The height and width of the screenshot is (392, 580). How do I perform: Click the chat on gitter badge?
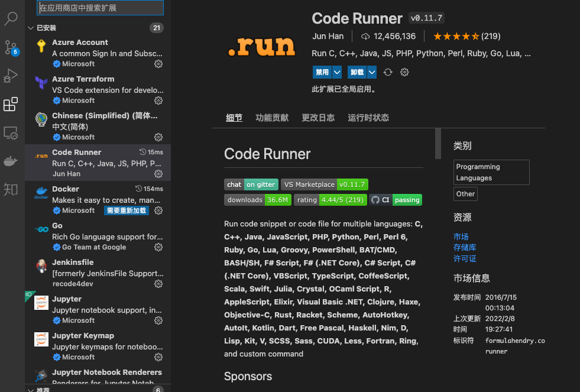(x=251, y=184)
